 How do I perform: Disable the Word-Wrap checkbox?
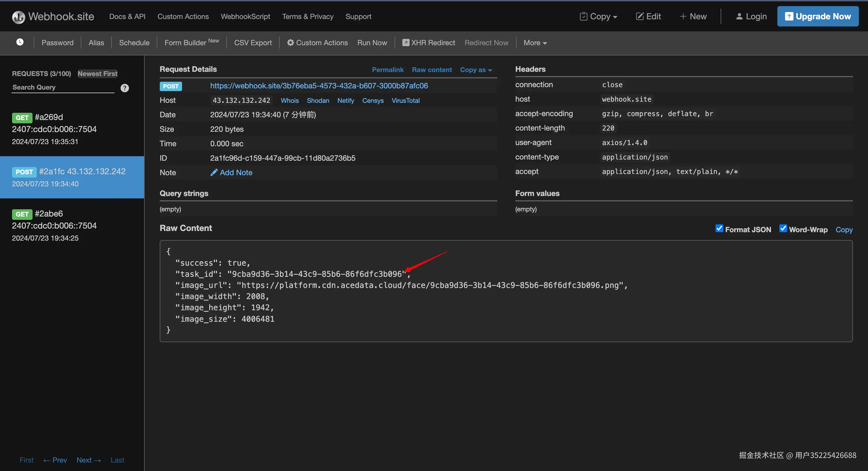coord(783,229)
